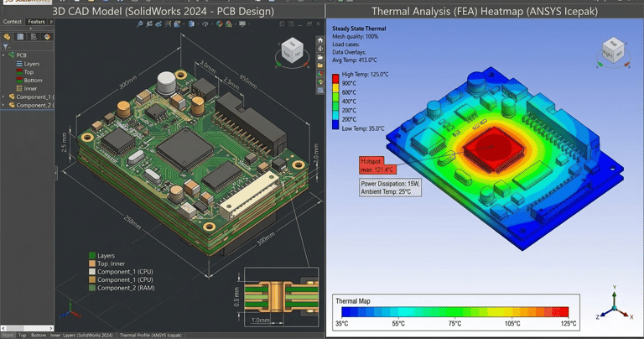Select the PCB root item
Screen dimensions: 644x339
pyautogui.click(x=18, y=55)
